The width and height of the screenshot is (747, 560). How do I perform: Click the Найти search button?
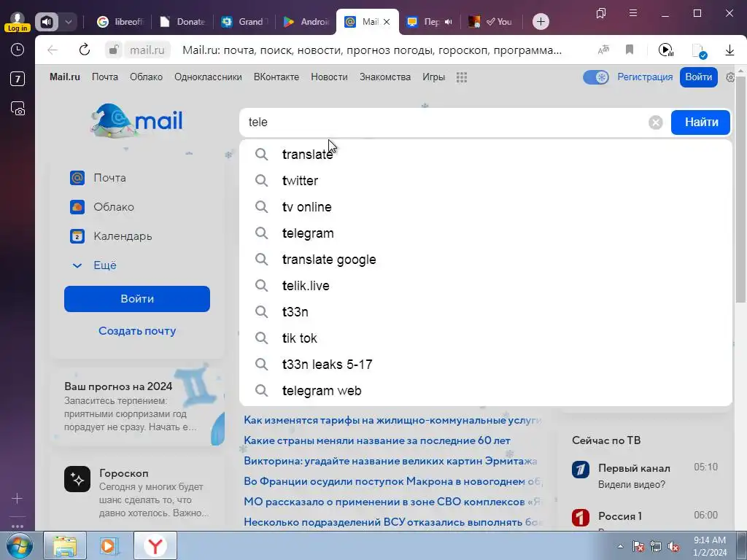701,122
